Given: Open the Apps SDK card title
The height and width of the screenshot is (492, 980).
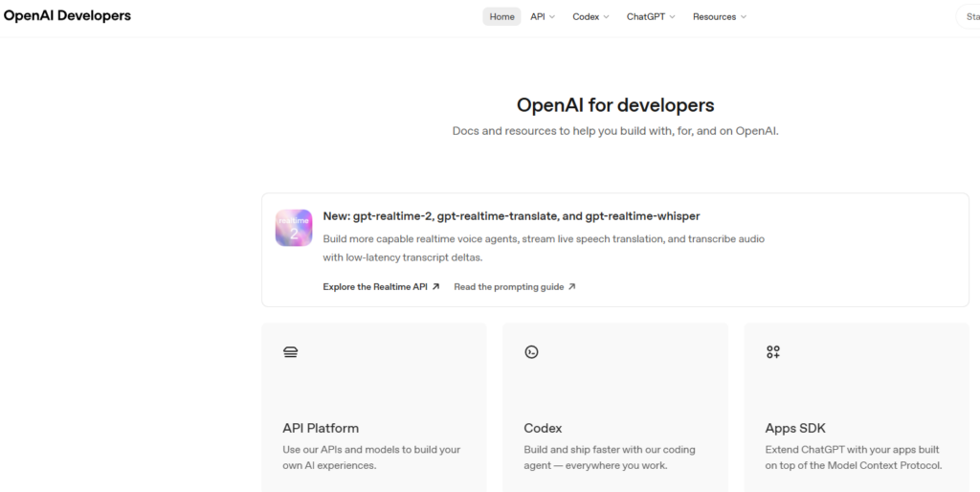Looking at the screenshot, I should (795, 428).
